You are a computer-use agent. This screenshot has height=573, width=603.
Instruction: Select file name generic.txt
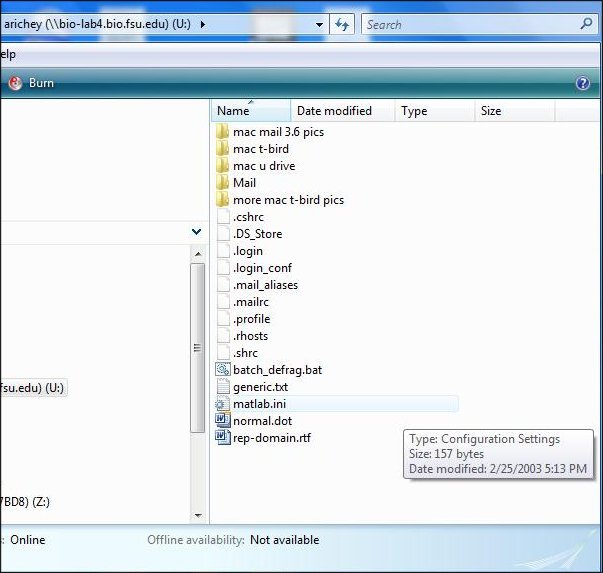pos(261,387)
